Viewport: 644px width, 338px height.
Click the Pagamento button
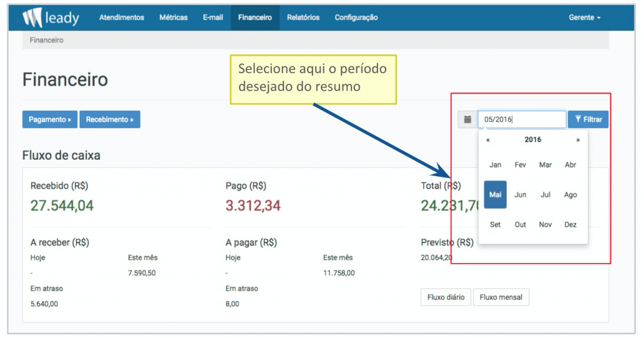50,119
